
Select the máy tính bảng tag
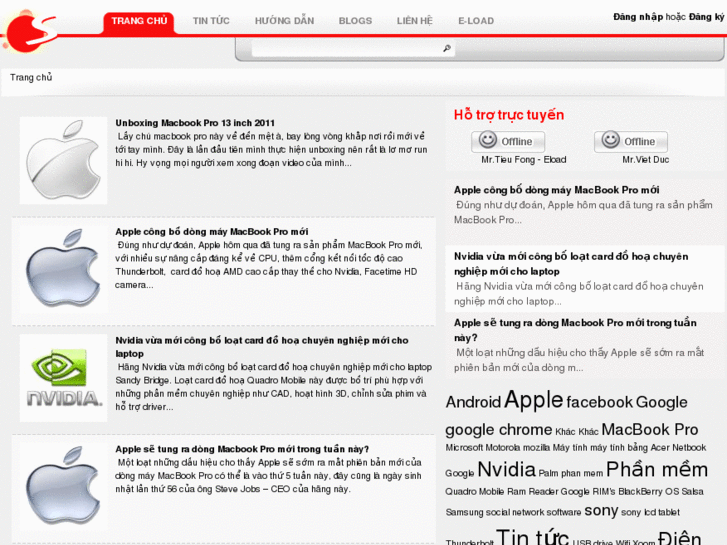point(619,448)
